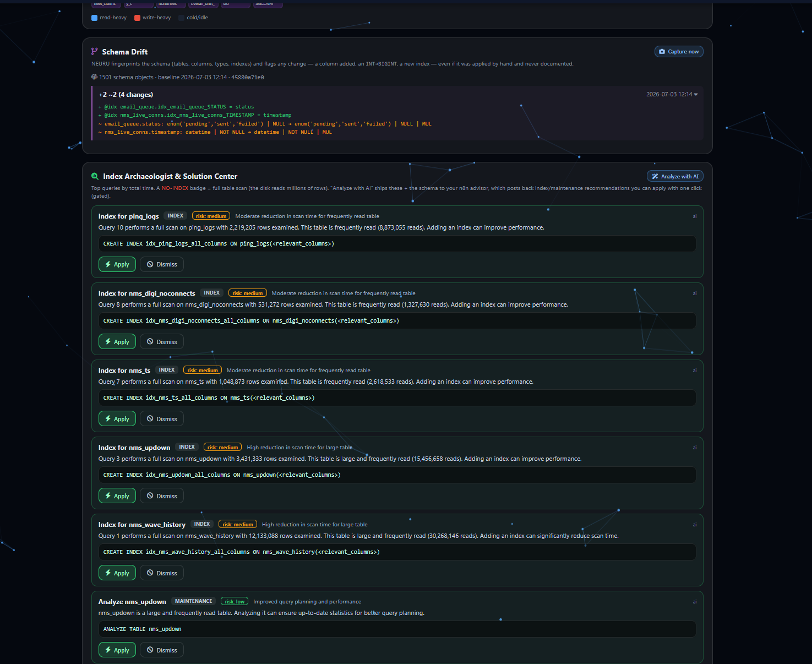Click the 'Index for nms_ts' card title
The width and height of the screenshot is (812, 664).
coord(124,371)
